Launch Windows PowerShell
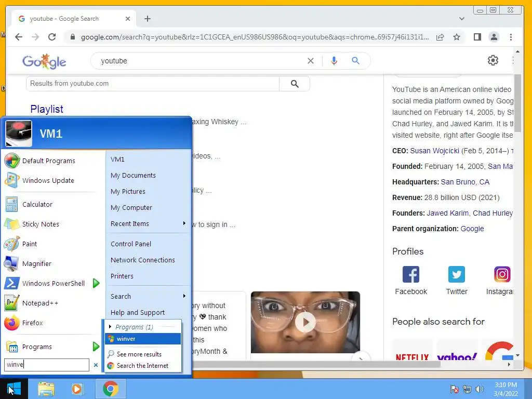This screenshot has width=532, height=399. point(46,283)
